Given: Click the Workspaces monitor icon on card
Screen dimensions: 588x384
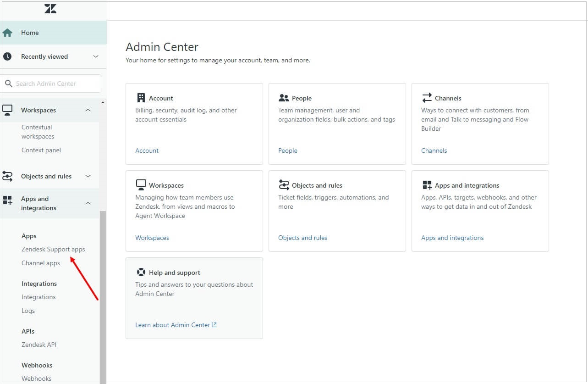Looking at the screenshot, I should point(141,185).
